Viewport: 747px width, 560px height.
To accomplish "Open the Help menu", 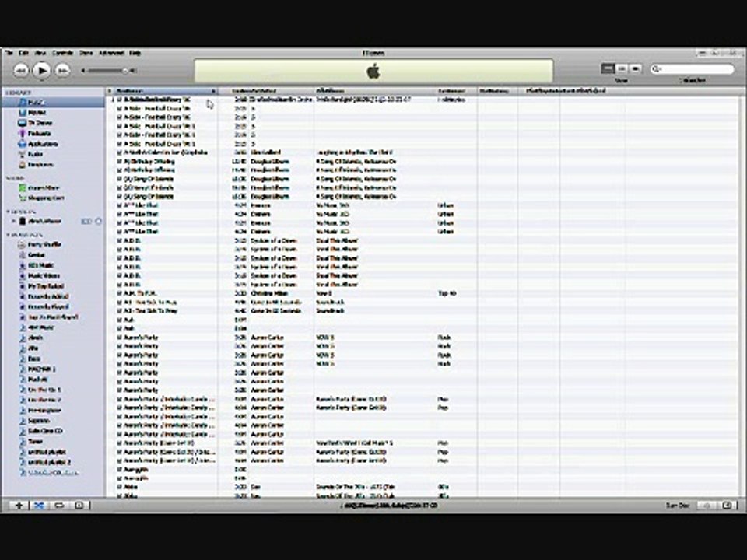I will tap(135, 53).
